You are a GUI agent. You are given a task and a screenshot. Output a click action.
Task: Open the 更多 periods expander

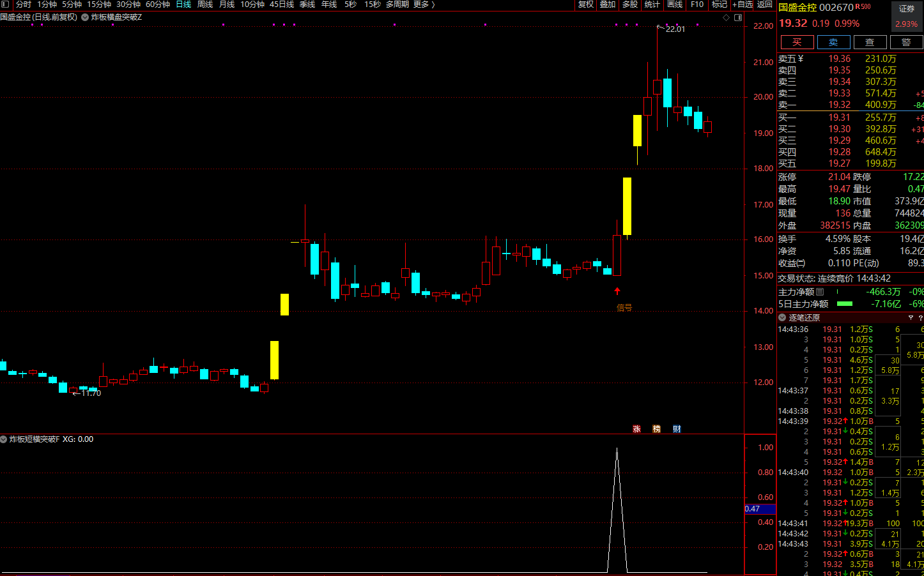[424, 4]
